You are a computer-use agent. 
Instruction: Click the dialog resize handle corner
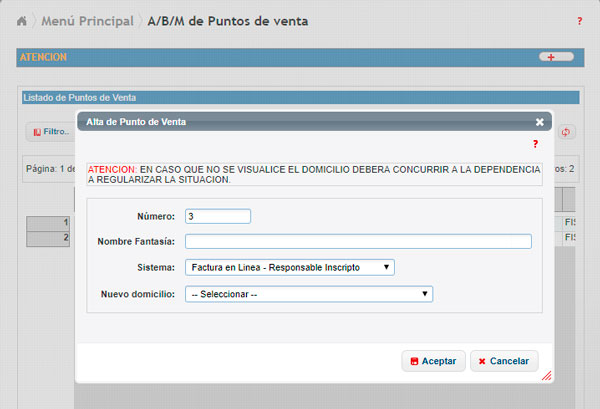tap(547, 376)
